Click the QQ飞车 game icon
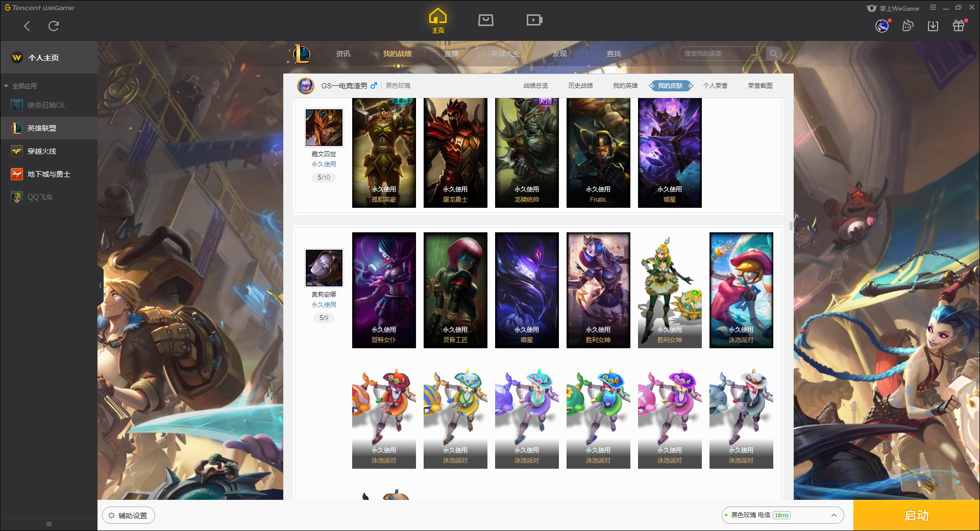The height and width of the screenshot is (531, 980). coord(17,197)
